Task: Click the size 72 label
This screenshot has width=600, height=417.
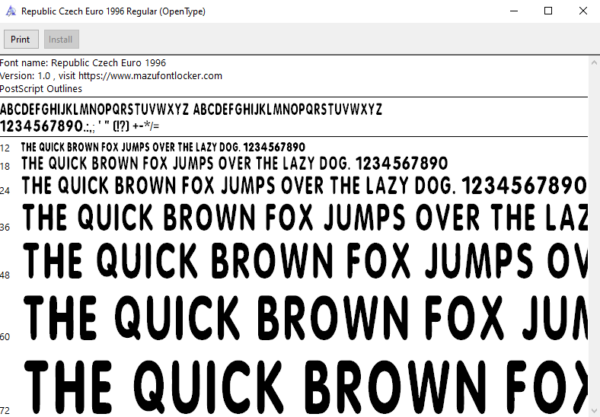Action: (x=5, y=410)
